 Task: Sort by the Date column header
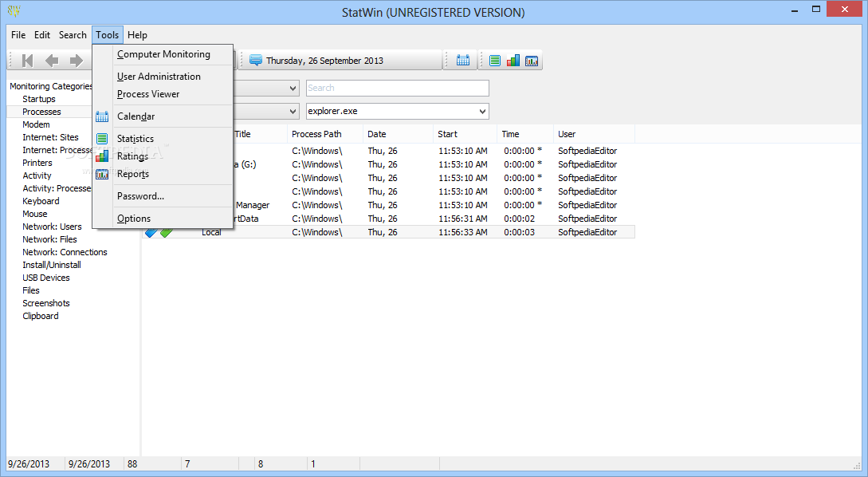[398, 134]
